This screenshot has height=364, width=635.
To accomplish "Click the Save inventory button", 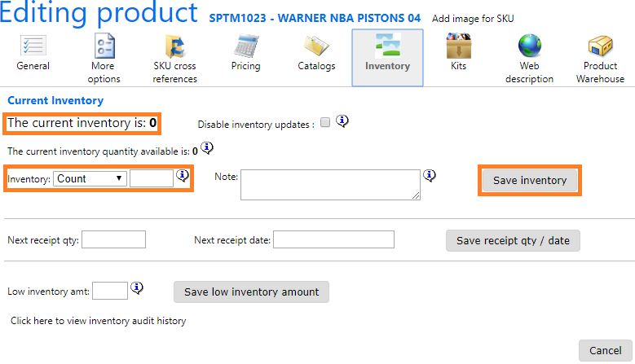I will (x=530, y=181).
